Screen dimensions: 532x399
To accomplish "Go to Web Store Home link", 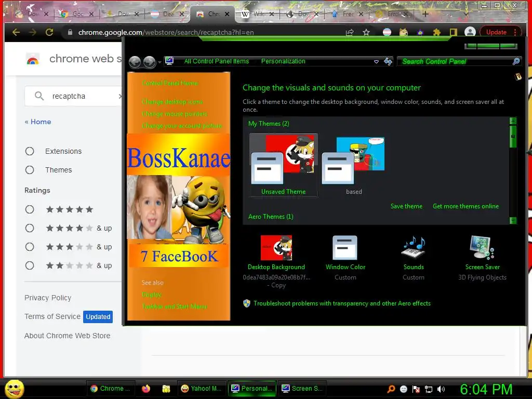I will tap(37, 122).
